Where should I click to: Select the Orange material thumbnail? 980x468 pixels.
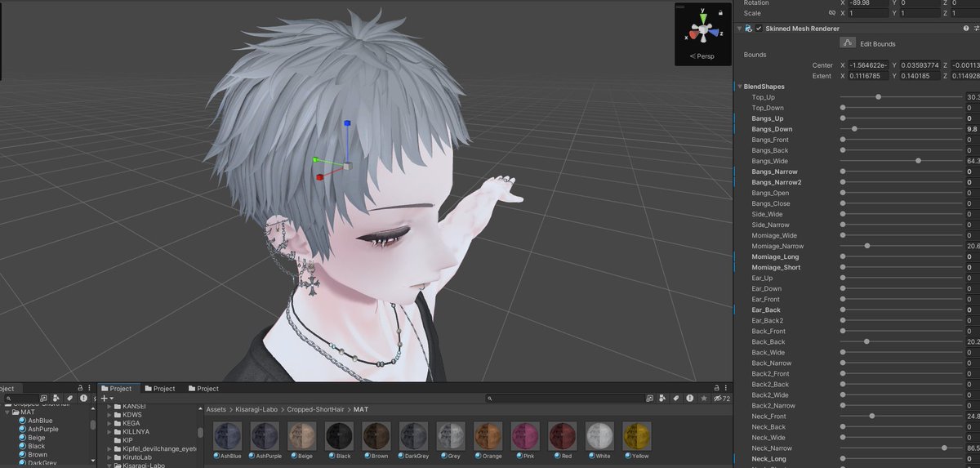pos(488,435)
